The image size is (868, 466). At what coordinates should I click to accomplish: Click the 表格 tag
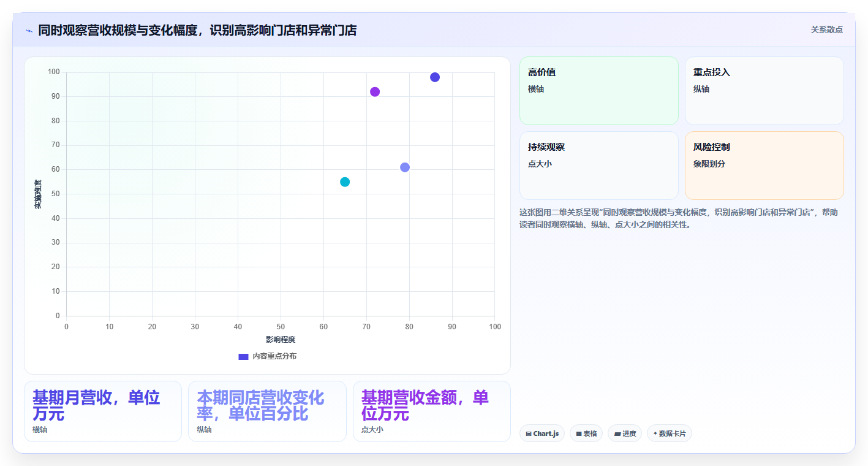(x=586, y=434)
